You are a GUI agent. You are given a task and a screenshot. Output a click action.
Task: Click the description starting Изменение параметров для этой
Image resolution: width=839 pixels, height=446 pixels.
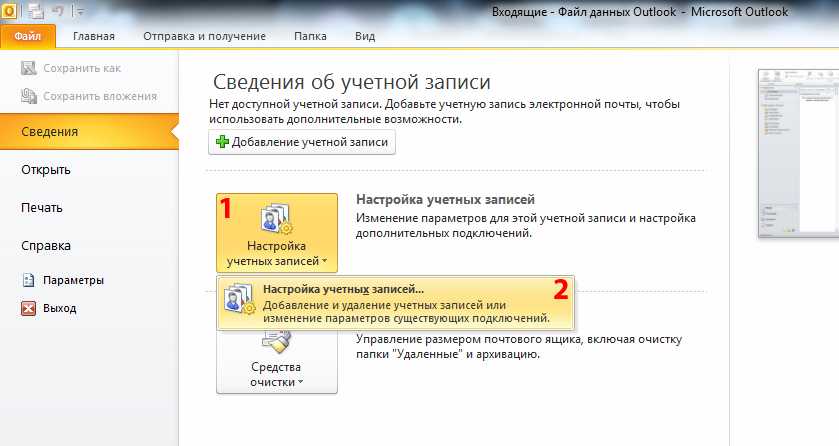(525, 226)
